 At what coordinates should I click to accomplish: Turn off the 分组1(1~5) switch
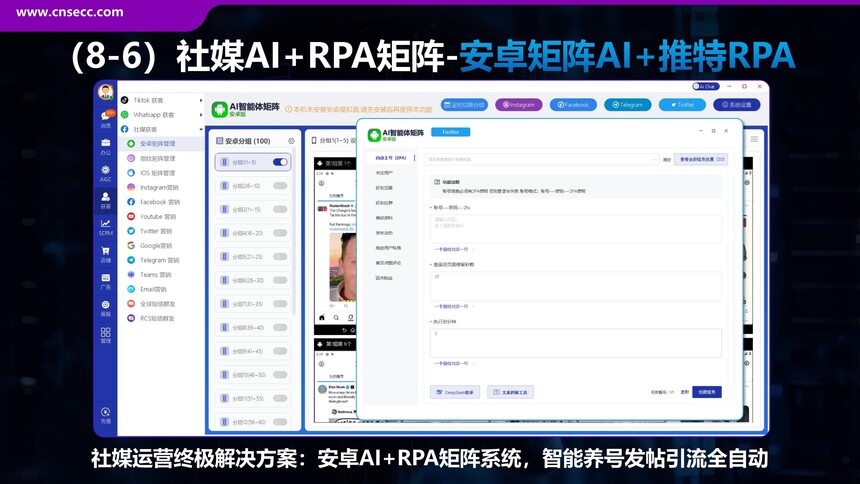[280, 162]
